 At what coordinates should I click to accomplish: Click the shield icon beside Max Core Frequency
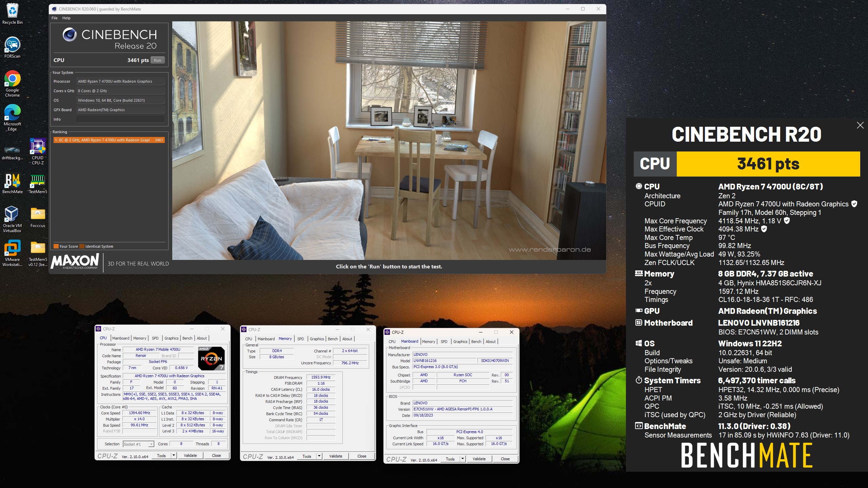point(787,221)
